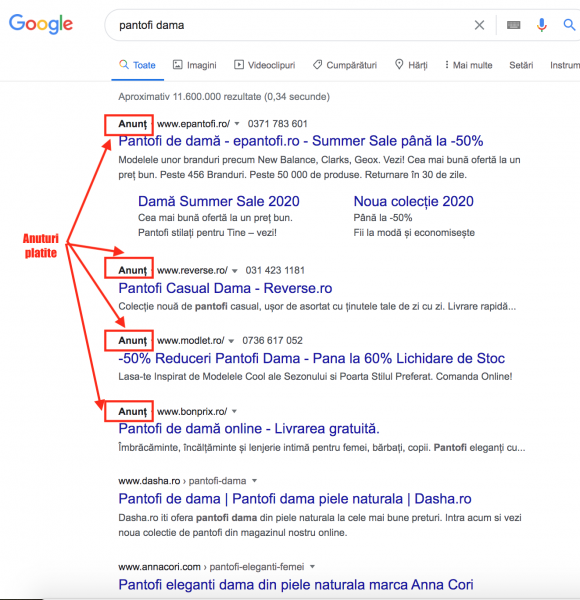Expand arrow next to www.reverse.ro
The image size is (580, 600).
click(x=235, y=271)
